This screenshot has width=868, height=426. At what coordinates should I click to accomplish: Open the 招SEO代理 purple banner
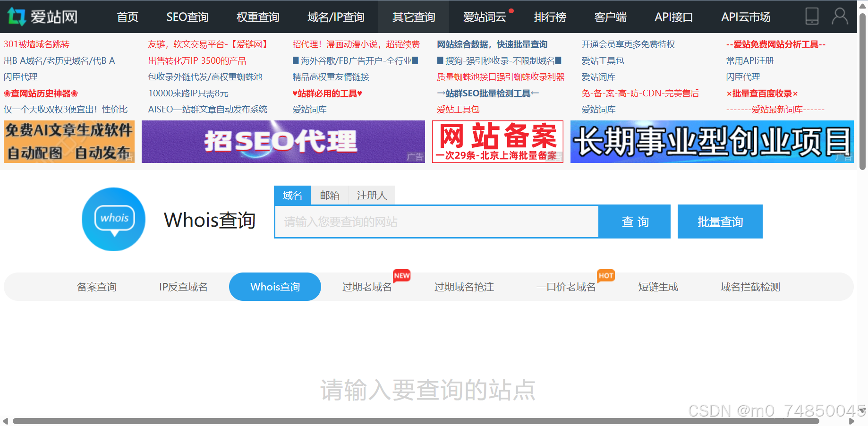(x=283, y=142)
